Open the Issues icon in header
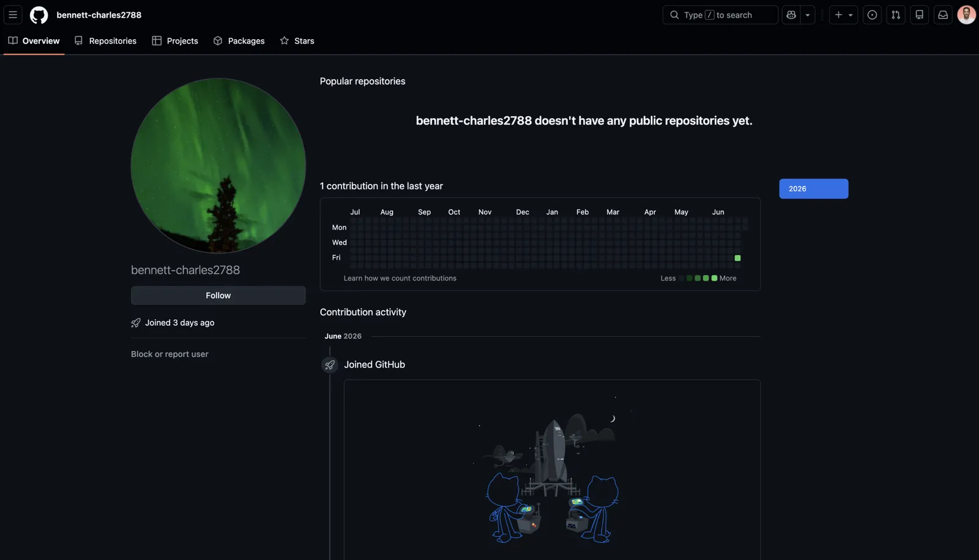 point(872,15)
